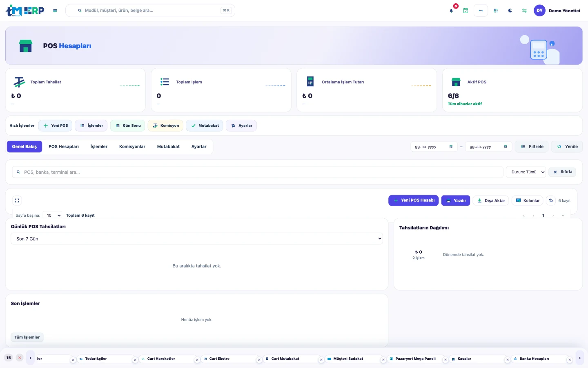Click the POS, banka, terminal search field
588x368 pixels.
258,172
